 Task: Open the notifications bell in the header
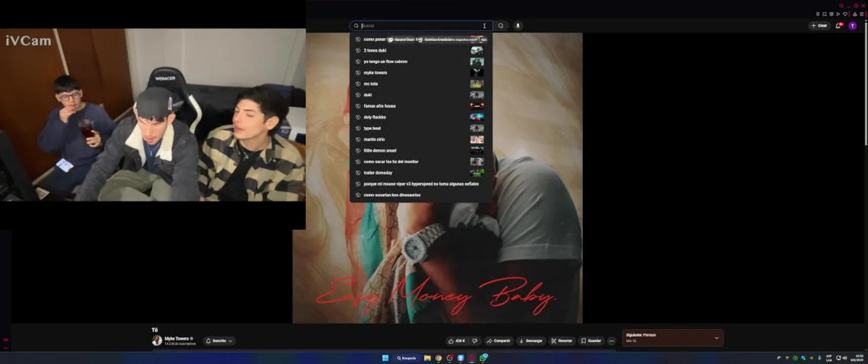tap(839, 26)
